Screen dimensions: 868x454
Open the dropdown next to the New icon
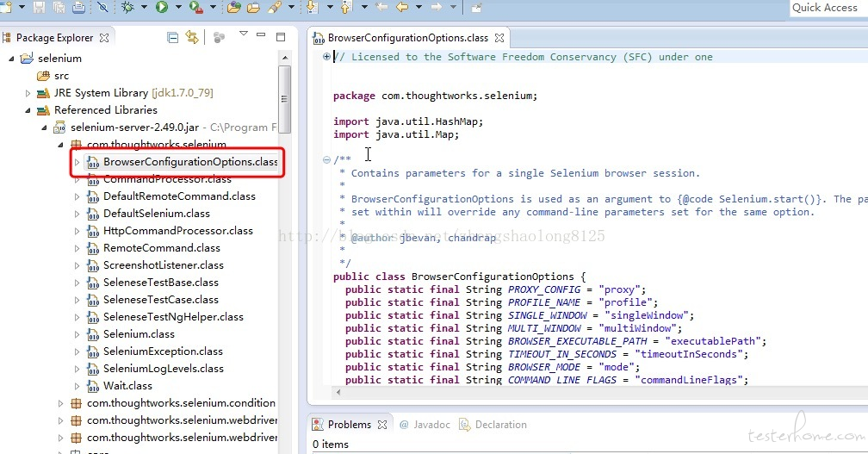point(22,7)
